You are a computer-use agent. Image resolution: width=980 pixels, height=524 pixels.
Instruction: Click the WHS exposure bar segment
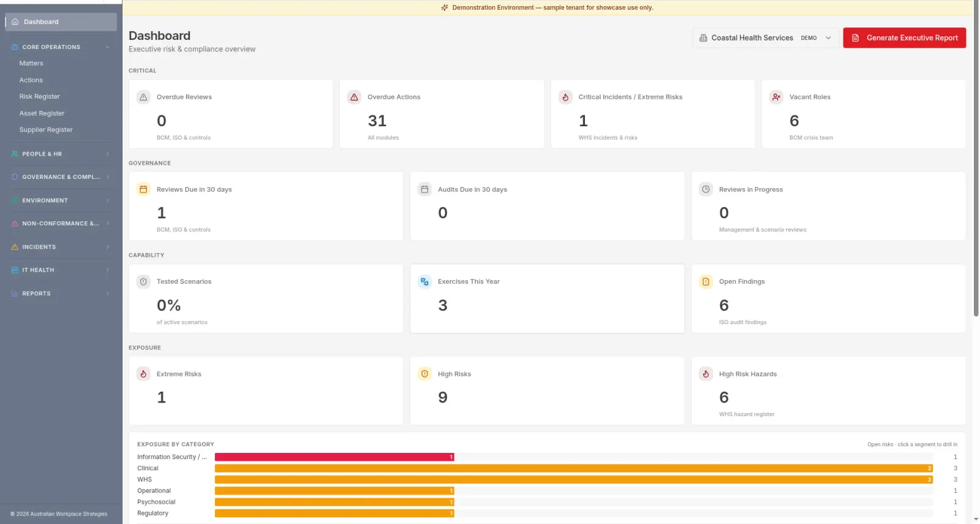click(574, 480)
